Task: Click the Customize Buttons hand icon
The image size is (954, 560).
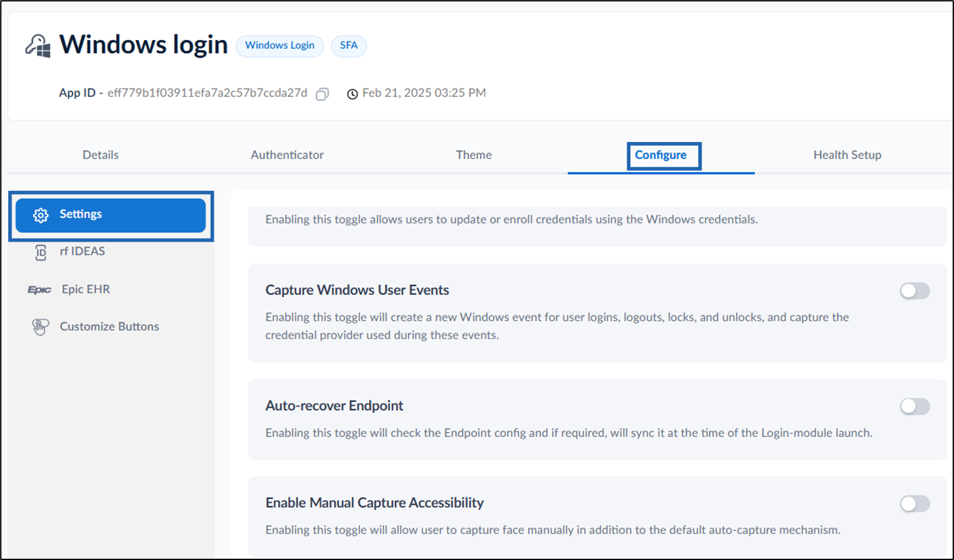Action: (41, 327)
